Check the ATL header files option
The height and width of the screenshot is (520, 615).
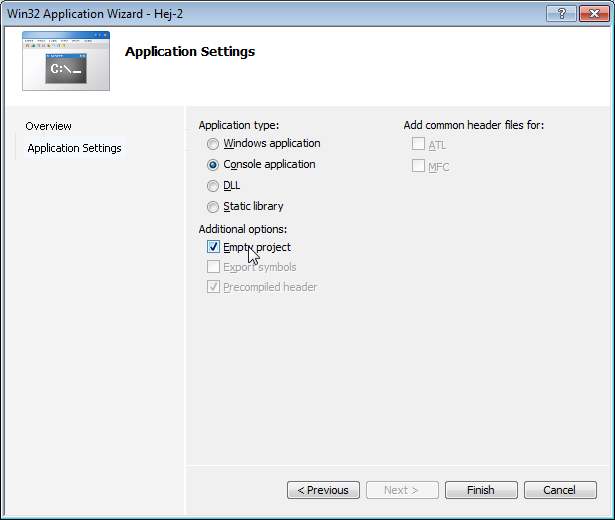[x=418, y=144]
